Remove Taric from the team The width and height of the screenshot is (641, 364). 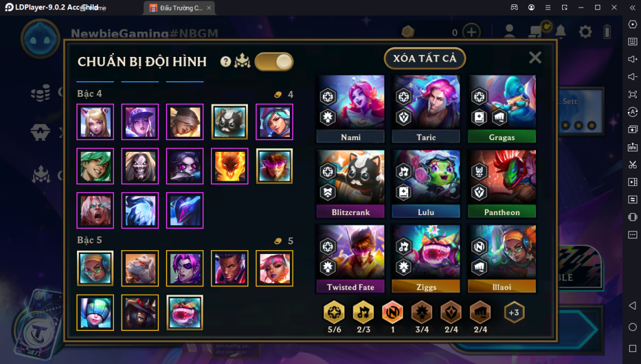click(x=426, y=108)
